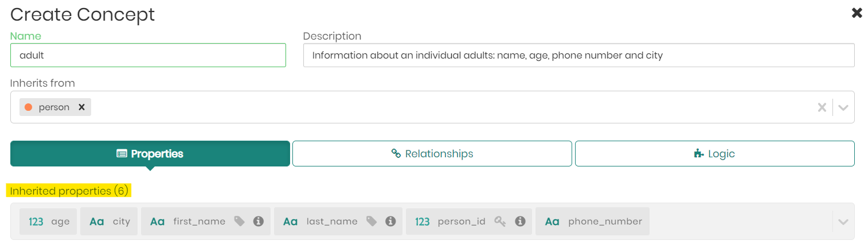Viewport: 868px width, 252px height.
Task: Click the tag icon beside last_name
Action: [x=372, y=221]
